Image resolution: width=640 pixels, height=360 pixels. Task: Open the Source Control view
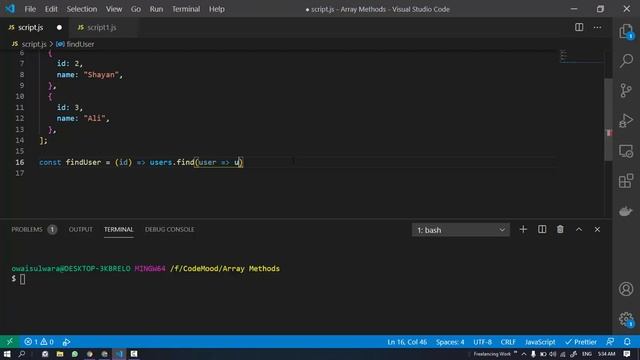coord(626,90)
